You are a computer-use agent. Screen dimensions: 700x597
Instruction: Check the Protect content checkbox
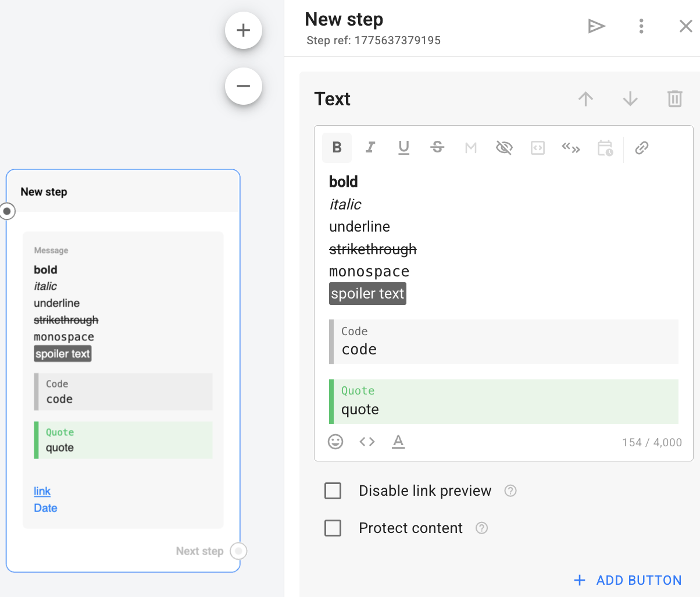click(x=333, y=528)
